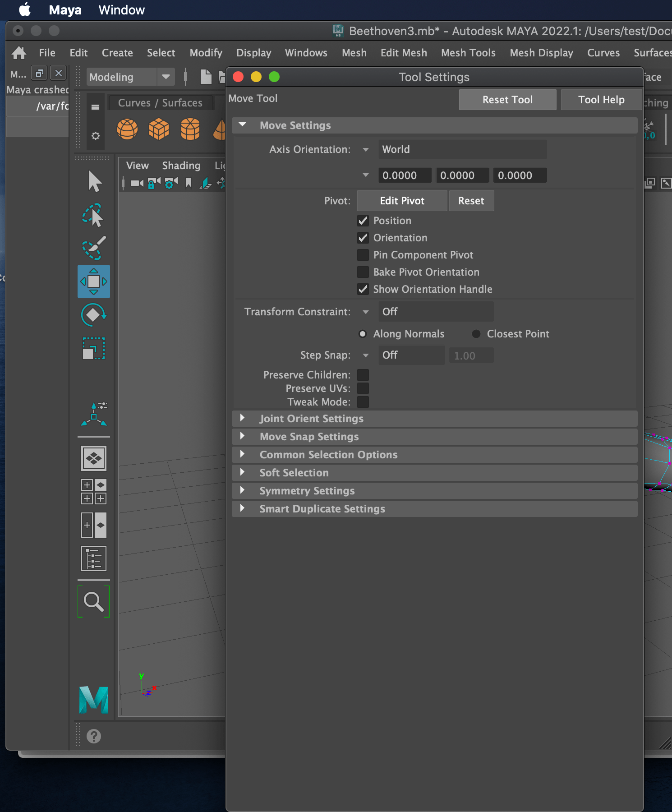Click the Maya M logo icon
Screen dimensions: 672x812
[94, 700]
